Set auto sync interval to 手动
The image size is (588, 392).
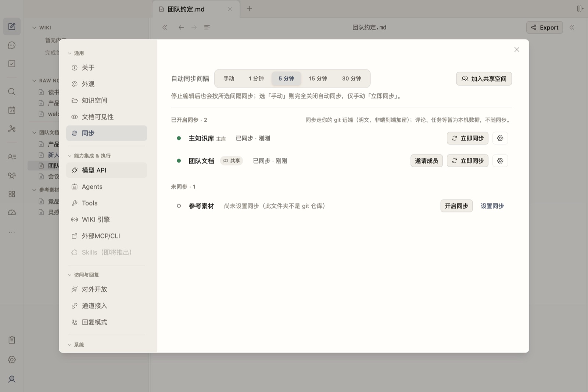click(229, 79)
